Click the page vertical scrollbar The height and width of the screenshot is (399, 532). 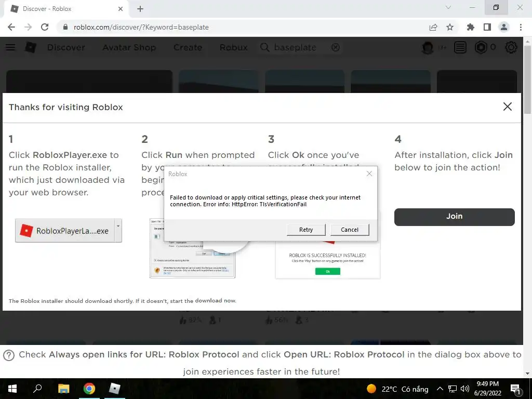point(527,81)
